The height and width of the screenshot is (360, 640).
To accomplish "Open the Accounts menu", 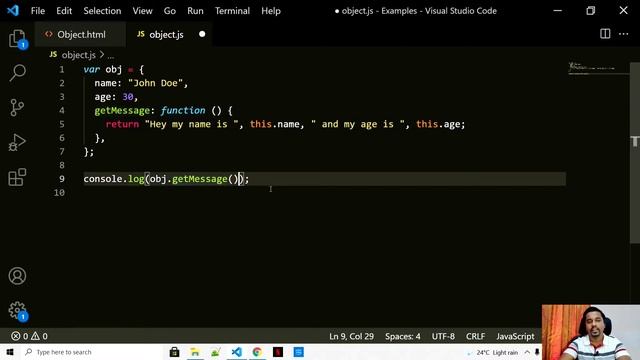I will click(x=17, y=276).
